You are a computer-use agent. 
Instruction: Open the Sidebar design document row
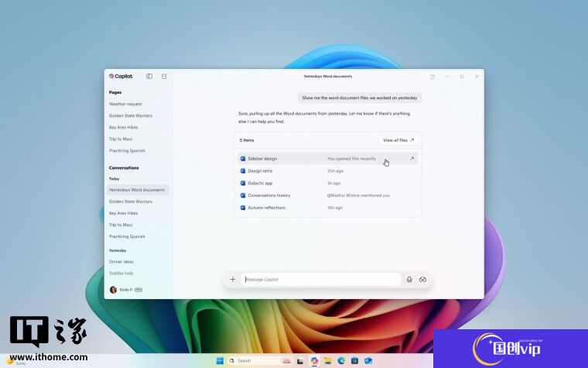pos(327,159)
